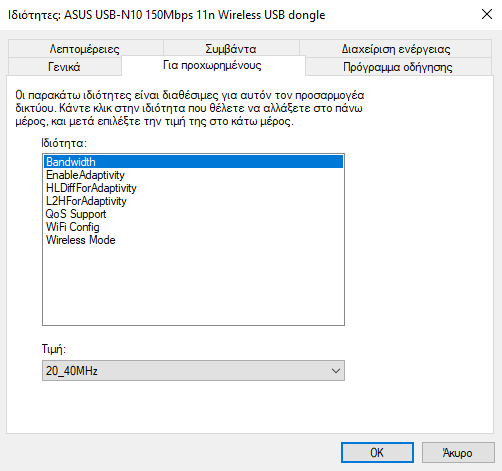Pick QoS Support in the property list
The image size is (502, 471).
click(x=193, y=214)
